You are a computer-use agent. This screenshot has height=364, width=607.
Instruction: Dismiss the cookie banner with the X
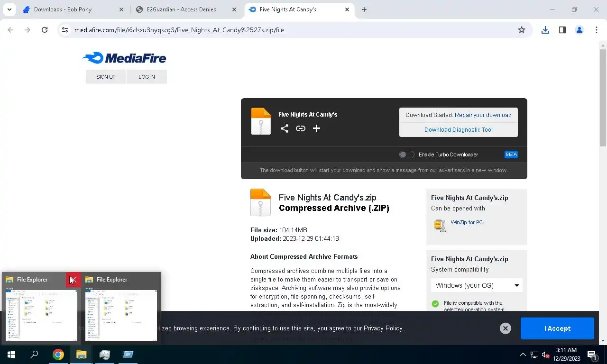506,328
